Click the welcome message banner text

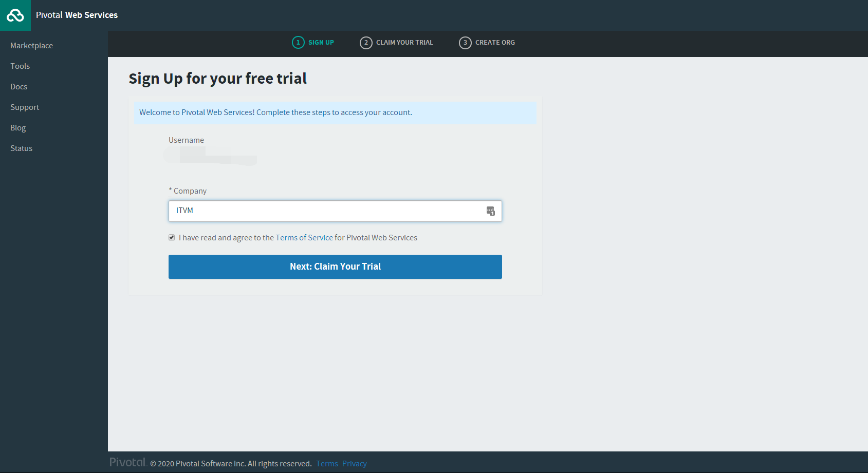(275, 112)
